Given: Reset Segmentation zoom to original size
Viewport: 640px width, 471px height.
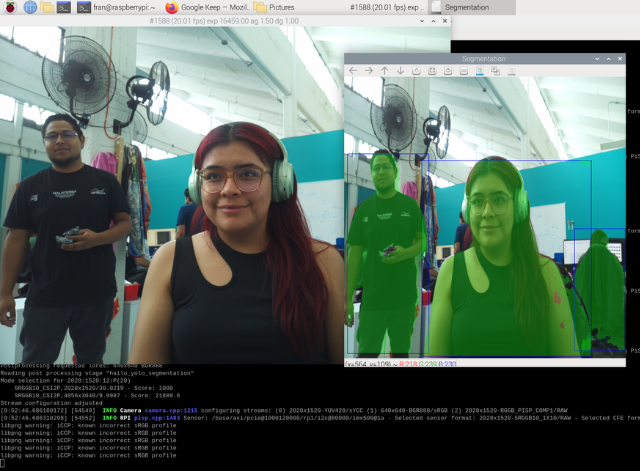Looking at the screenshot, I should (416, 71).
